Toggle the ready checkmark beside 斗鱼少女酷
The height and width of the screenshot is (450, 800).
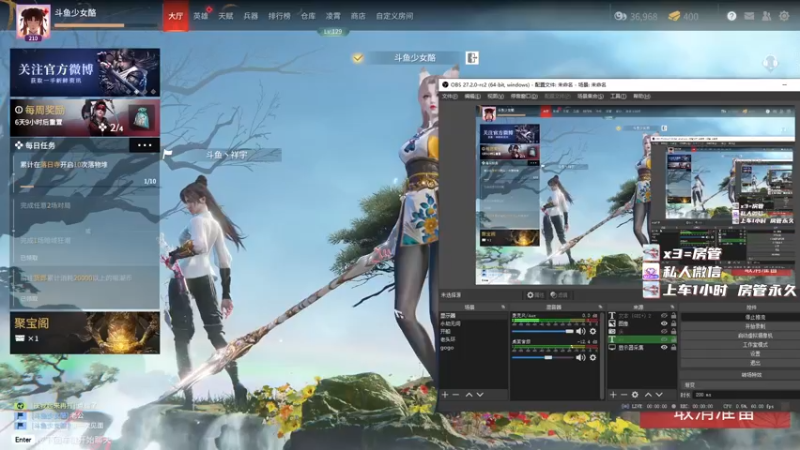coord(358,58)
